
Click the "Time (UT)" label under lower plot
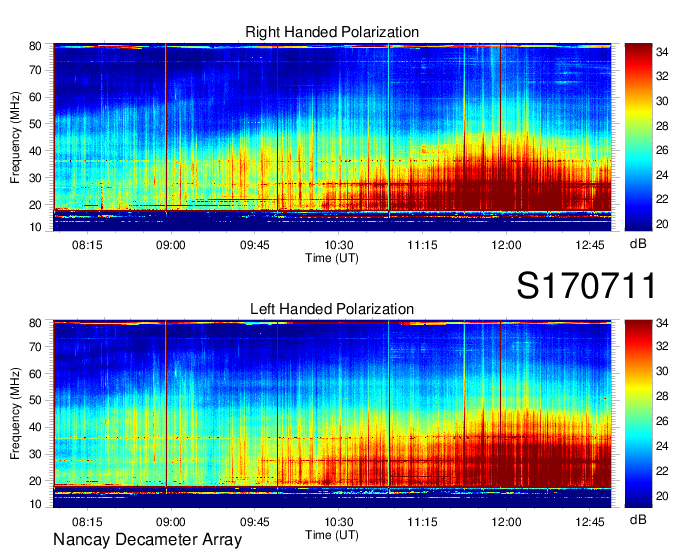pyautogui.click(x=332, y=535)
